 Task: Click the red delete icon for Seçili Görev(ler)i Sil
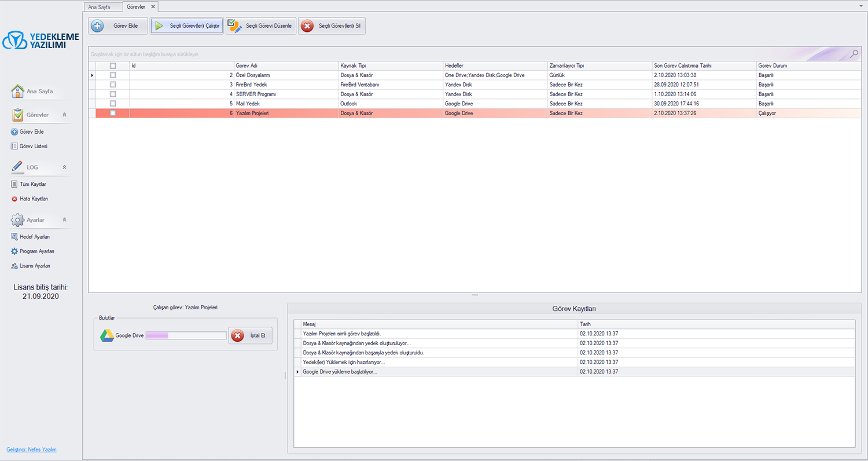pyautogui.click(x=307, y=26)
